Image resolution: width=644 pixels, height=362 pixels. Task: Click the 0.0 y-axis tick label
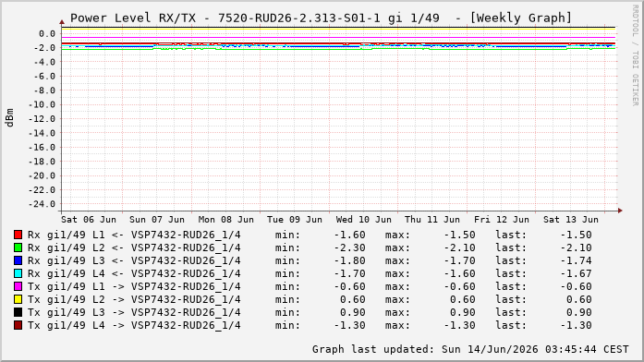47,33
